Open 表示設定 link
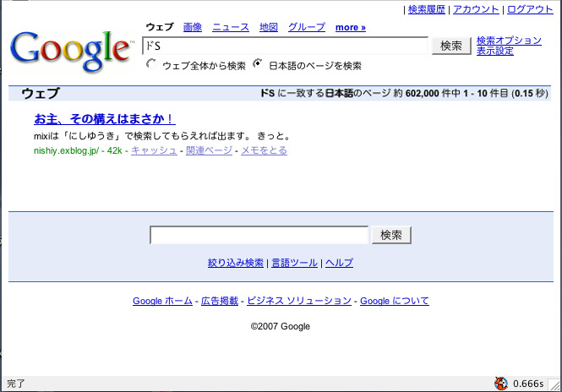 coord(494,51)
